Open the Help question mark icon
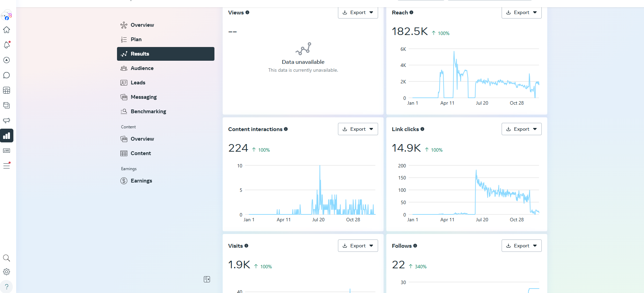The width and height of the screenshot is (644, 293). [7, 286]
